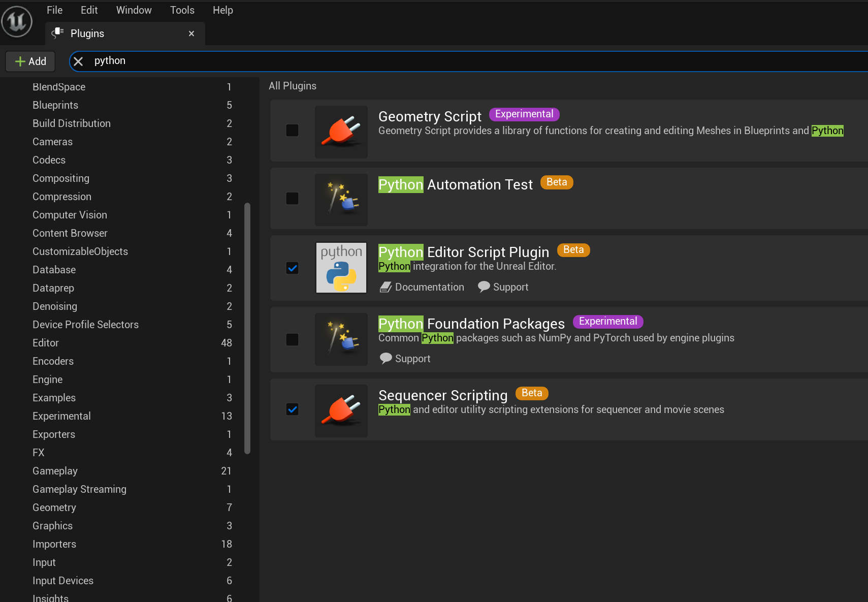The width and height of the screenshot is (868, 602).
Task: Open the Window menu
Action: click(134, 10)
